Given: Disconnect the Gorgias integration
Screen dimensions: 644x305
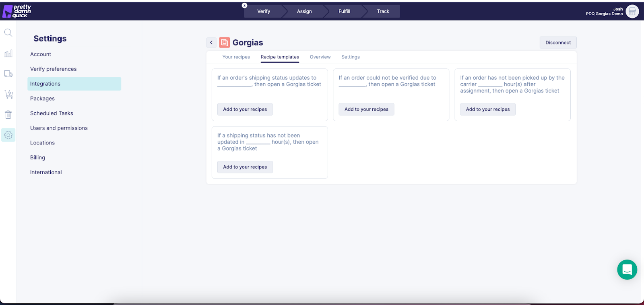Looking at the screenshot, I should tap(558, 43).
